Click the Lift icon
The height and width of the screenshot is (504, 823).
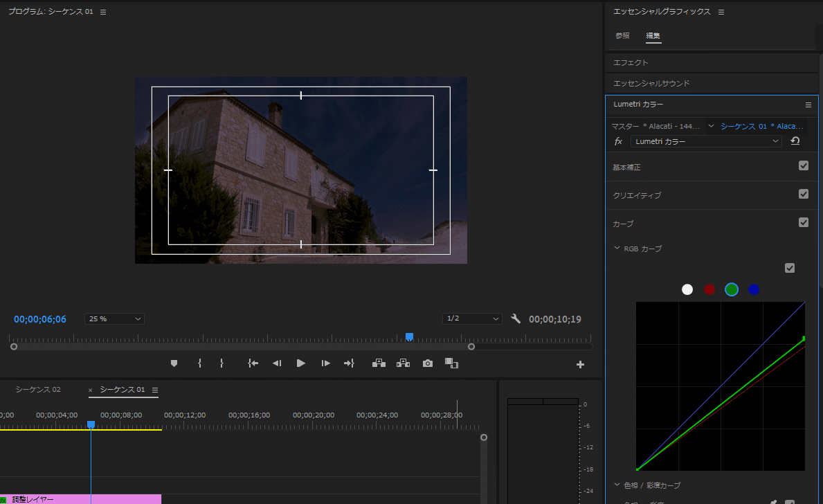click(x=379, y=363)
